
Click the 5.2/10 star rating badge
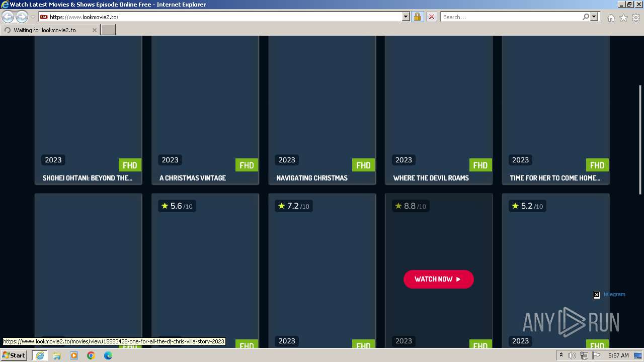pyautogui.click(x=527, y=206)
